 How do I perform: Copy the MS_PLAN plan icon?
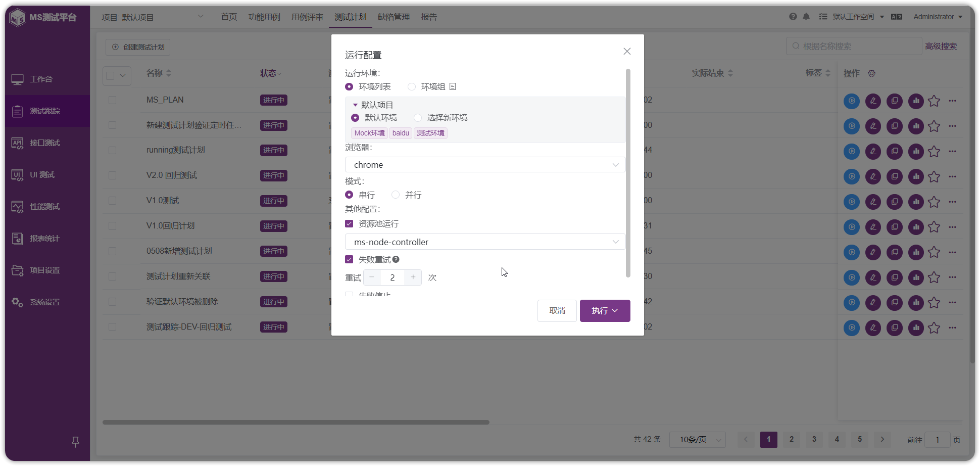click(x=895, y=101)
